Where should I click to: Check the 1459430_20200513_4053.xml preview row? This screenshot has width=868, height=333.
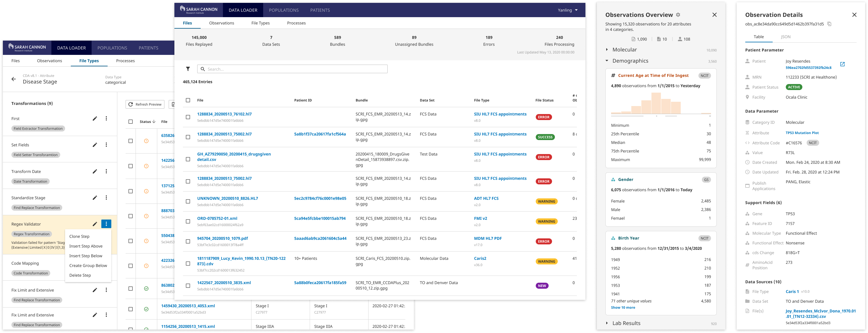[131, 309]
